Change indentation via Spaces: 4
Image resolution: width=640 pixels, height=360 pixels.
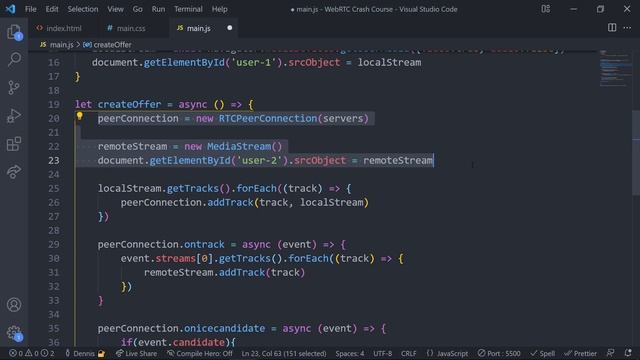point(350,353)
